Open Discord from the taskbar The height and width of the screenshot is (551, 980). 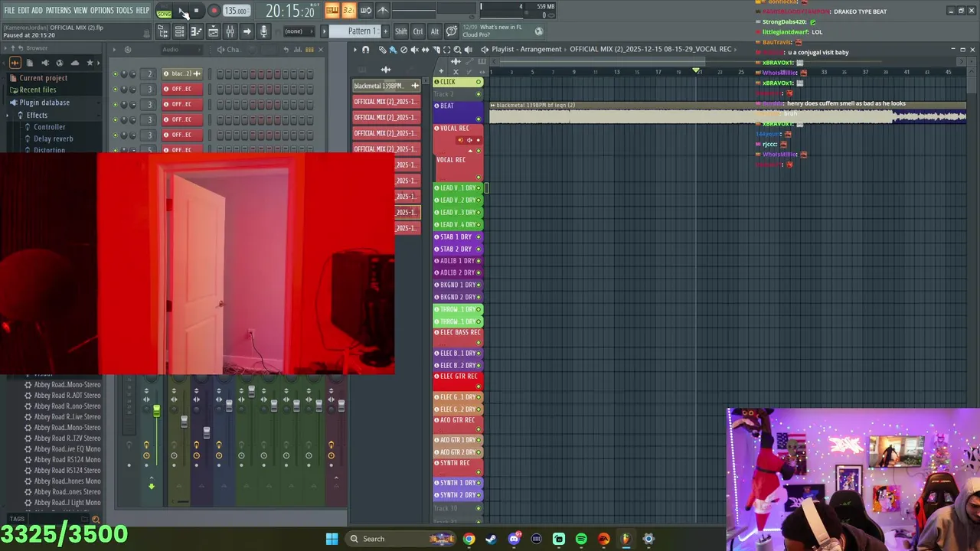click(x=514, y=539)
